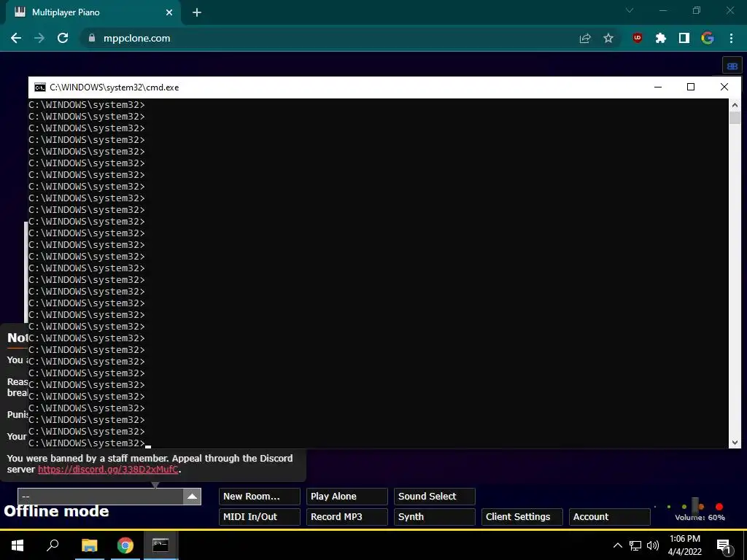
Task: Click the cmd scrollbar thumb
Action: pyautogui.click(x=735, y=117)
